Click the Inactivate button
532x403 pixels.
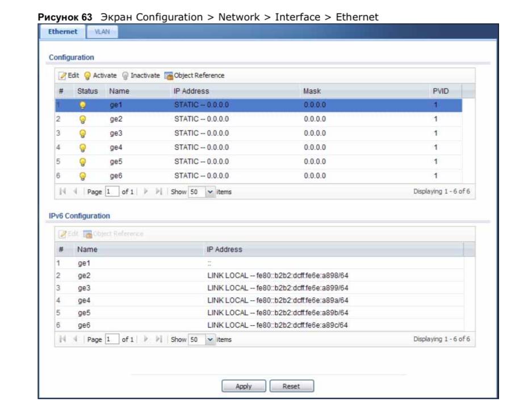141,75
